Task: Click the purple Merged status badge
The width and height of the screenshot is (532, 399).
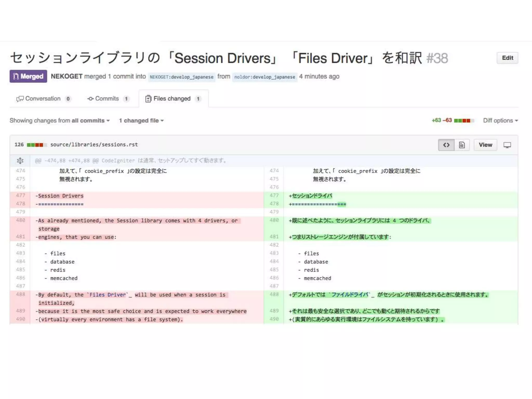Action: tap(28, 76)
